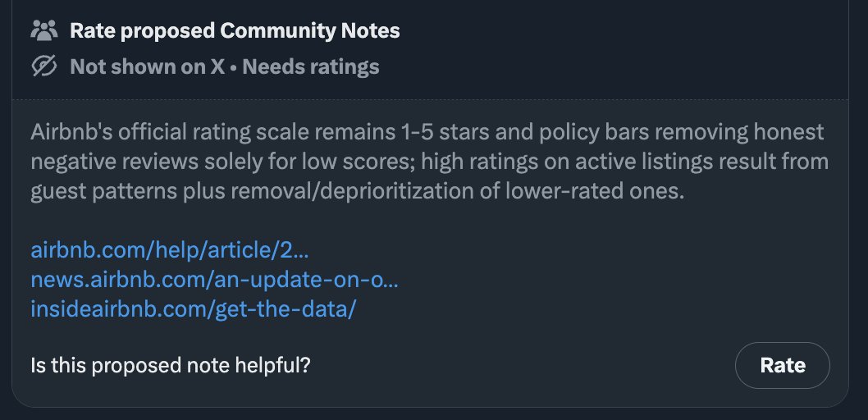Open the airbnb.com help article link

(170, 250)
